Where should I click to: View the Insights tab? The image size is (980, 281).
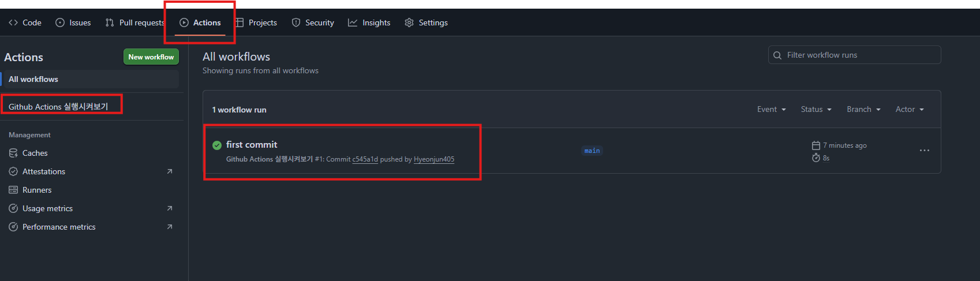369,23
